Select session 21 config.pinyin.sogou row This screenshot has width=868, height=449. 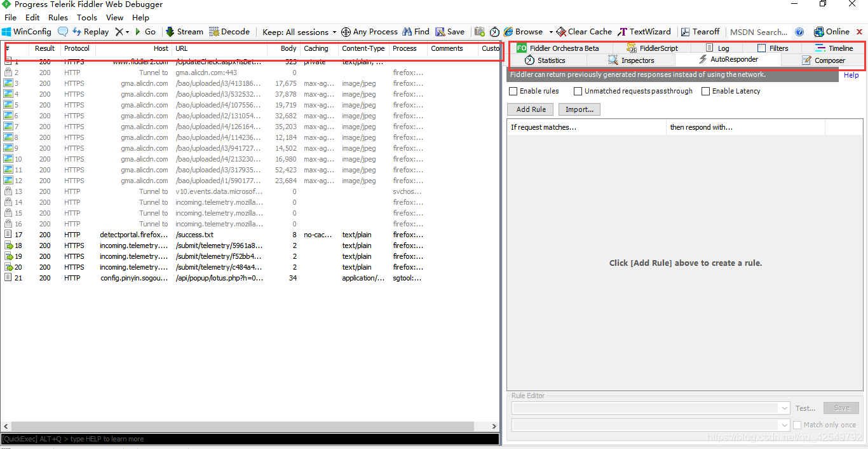point(250,278)
